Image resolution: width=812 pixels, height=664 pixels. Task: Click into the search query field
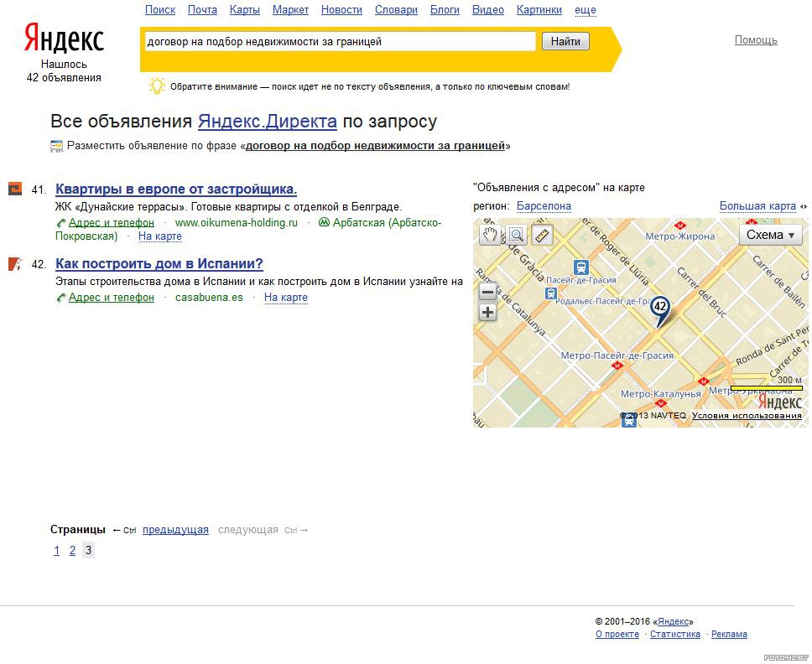340,41
